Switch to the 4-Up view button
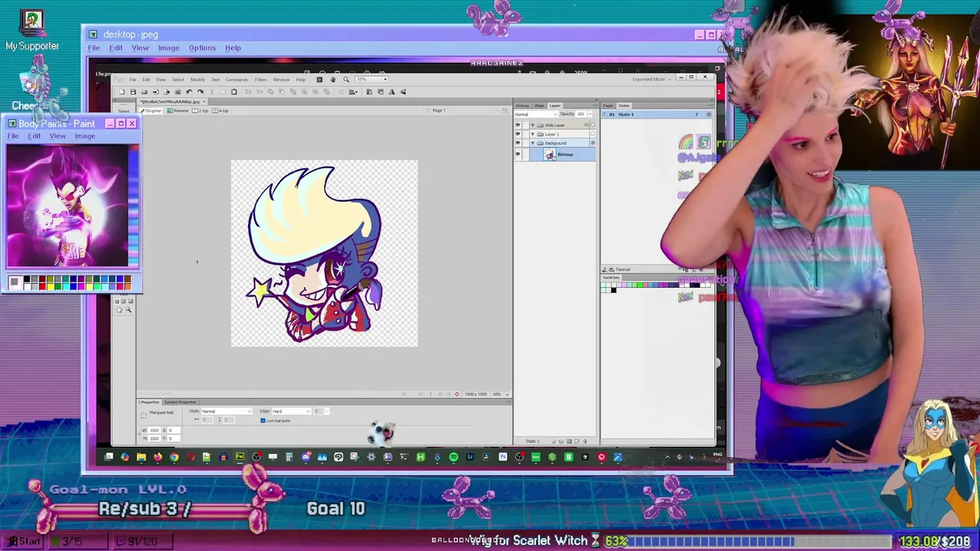The height and width of the screenshot is (551, 980). 220,110
